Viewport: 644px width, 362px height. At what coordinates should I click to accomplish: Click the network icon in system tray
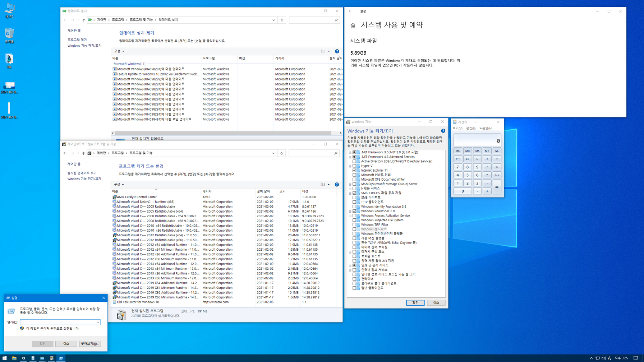tap(597, 358)
